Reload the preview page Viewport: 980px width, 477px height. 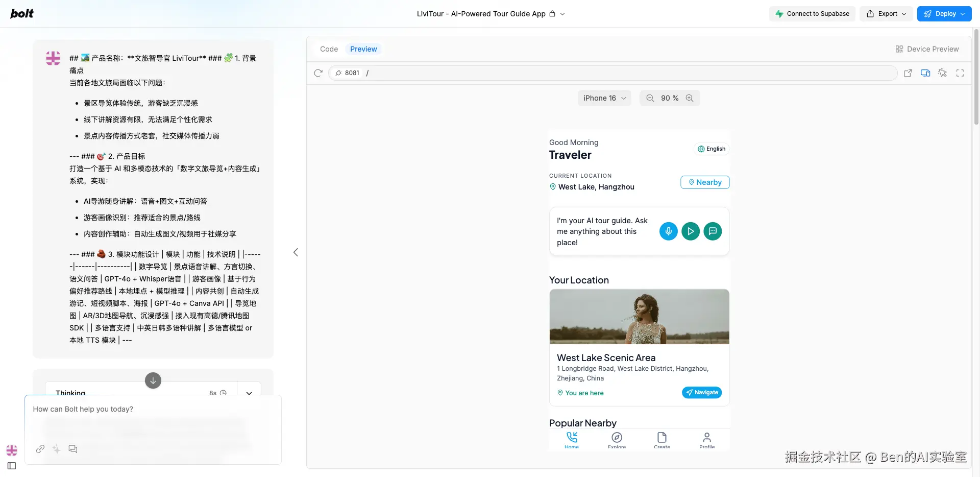pyautogui.click(x=318, y=73)
